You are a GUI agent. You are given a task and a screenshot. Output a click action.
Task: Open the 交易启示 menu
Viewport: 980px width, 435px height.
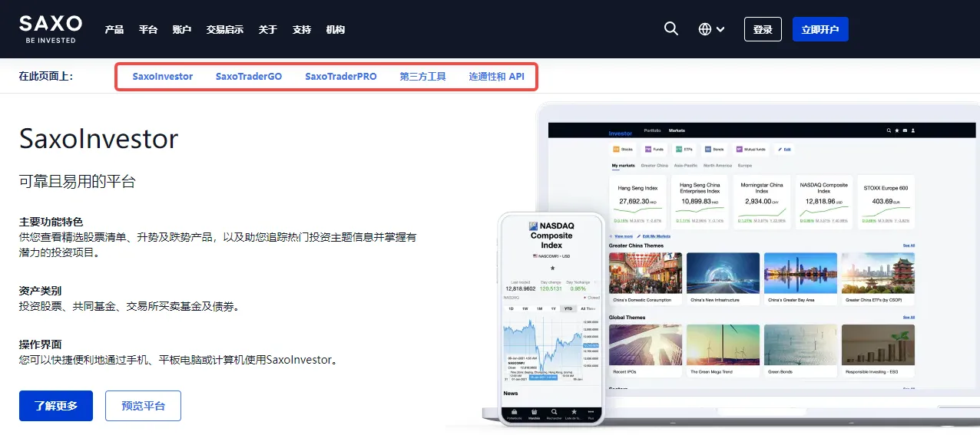coord(225,30)
